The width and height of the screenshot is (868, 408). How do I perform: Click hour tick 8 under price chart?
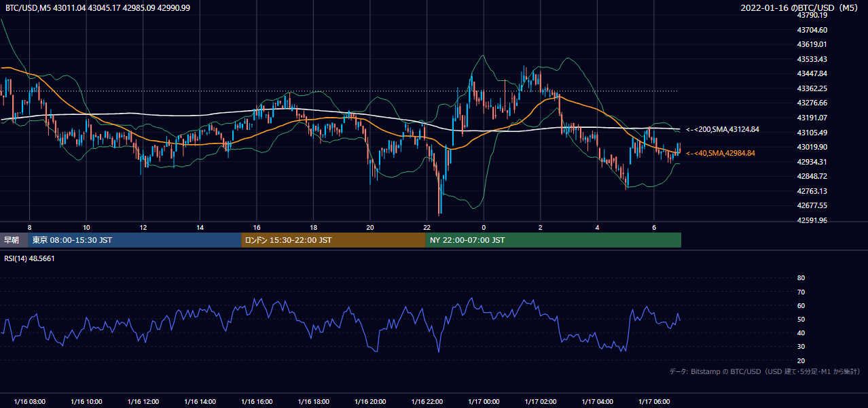point(29,227)
